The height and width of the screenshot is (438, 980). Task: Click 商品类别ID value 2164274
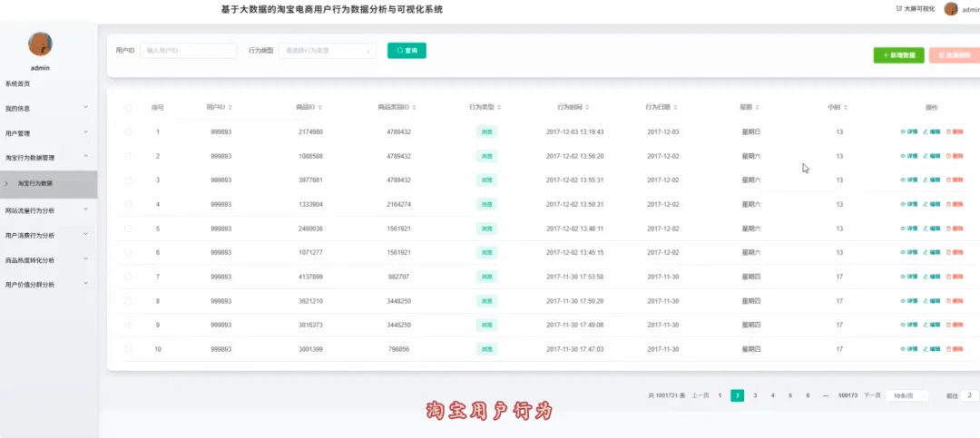point(398,204)
